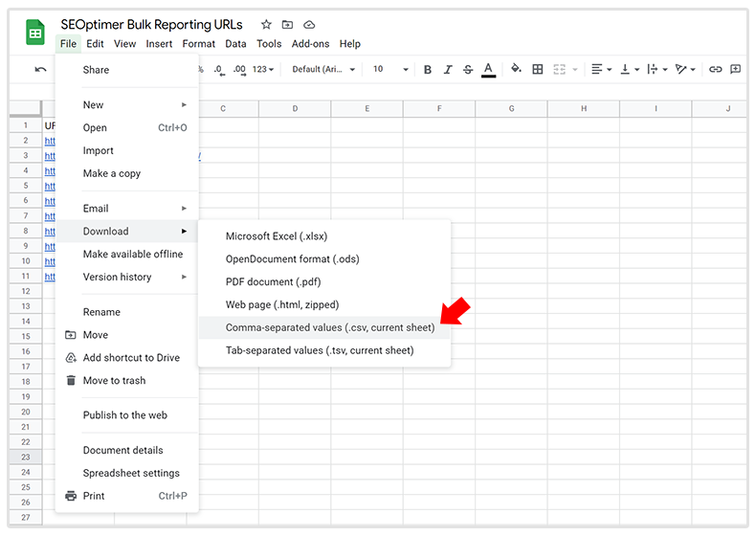The height and width of the screenshot is (536, 756).
Task: Open text wrapping dropdown
Action: [x=657, y=70]
